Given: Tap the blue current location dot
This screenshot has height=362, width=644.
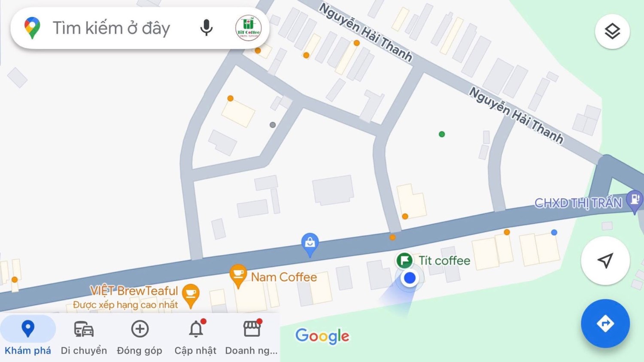Looking at the screenshot, I should [410, 278].
